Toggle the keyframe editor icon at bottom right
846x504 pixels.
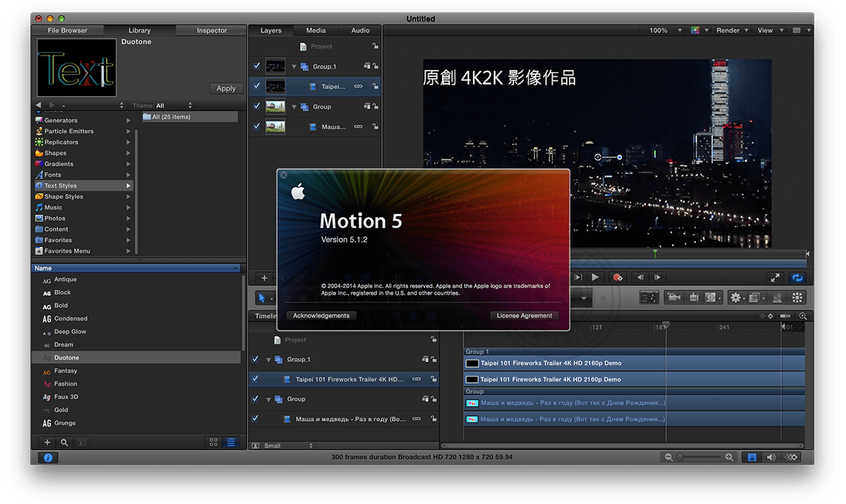[792, 457]
